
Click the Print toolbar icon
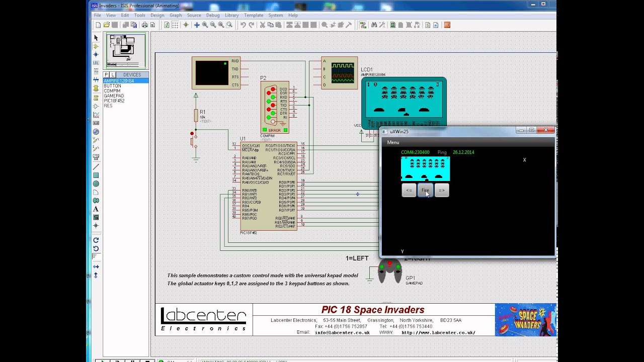tap(145, 25)
